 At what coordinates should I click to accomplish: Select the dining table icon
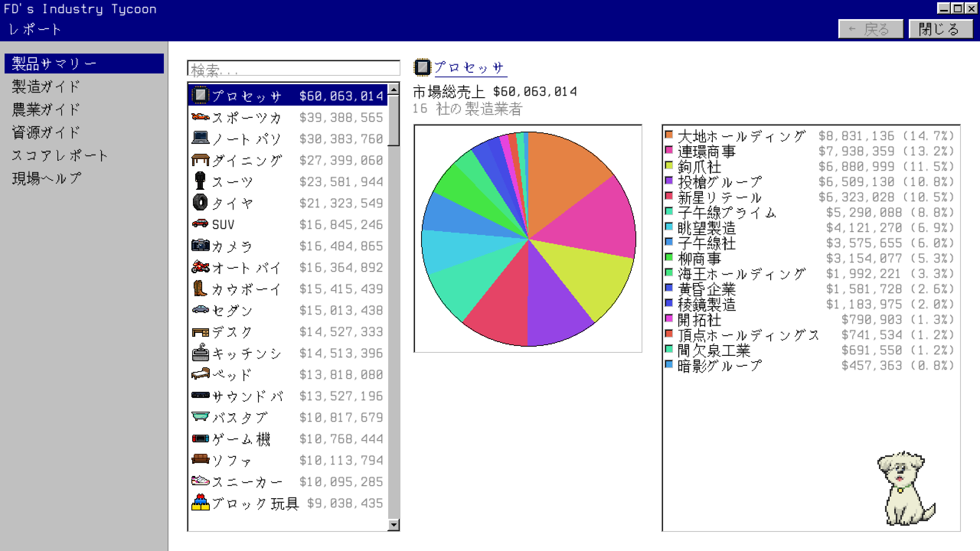tap(200, 160)
